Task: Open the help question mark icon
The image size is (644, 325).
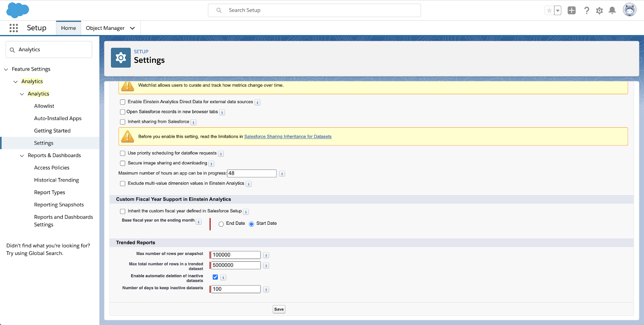Action: point(586,10)
